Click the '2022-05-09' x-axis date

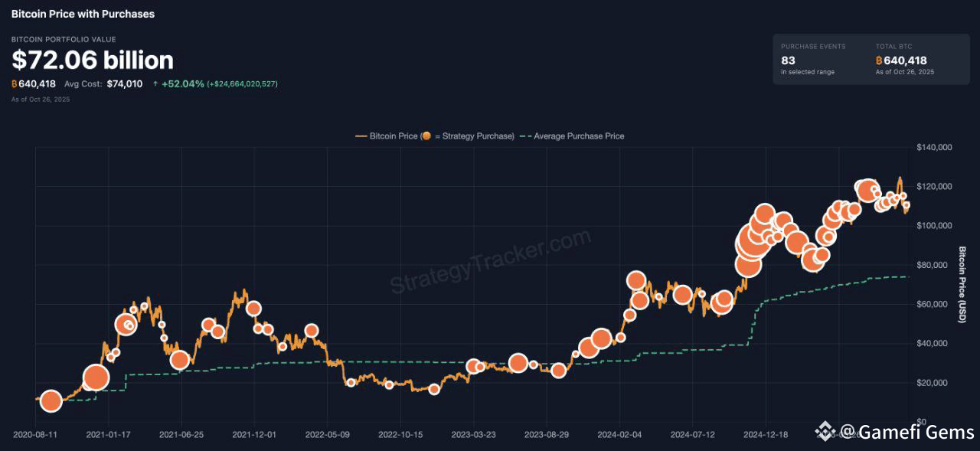pyautogui.click(x=328, y=434)
